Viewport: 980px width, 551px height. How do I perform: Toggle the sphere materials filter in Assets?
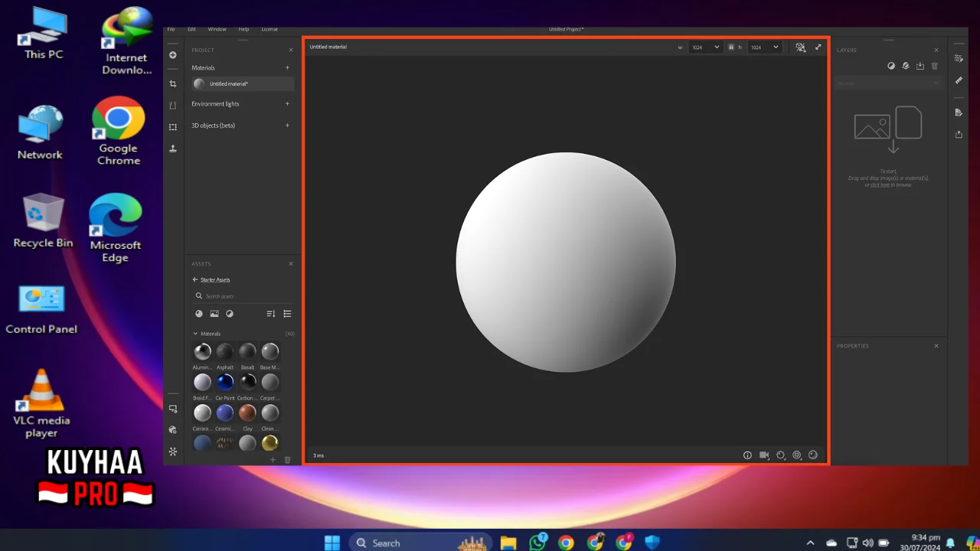coord(199,314)
